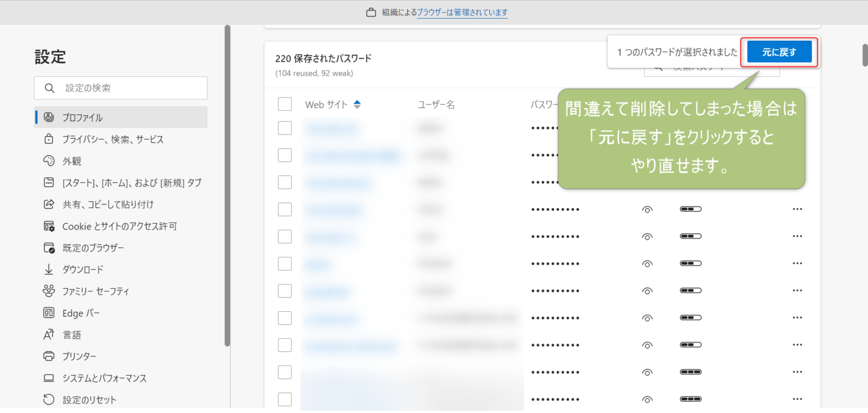868x413 pixels.
Task: Click the briefcase icon next to organization notice
Action: (370, 12)
